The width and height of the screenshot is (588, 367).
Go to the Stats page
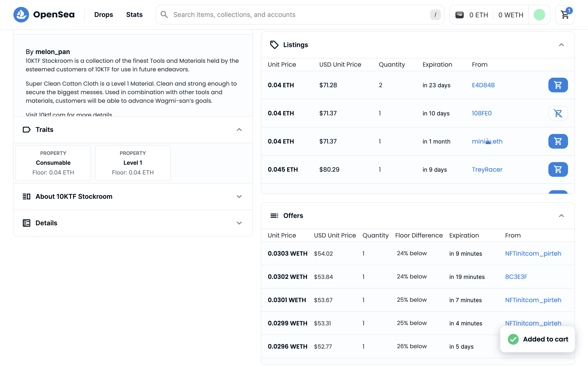coord(134,14)
